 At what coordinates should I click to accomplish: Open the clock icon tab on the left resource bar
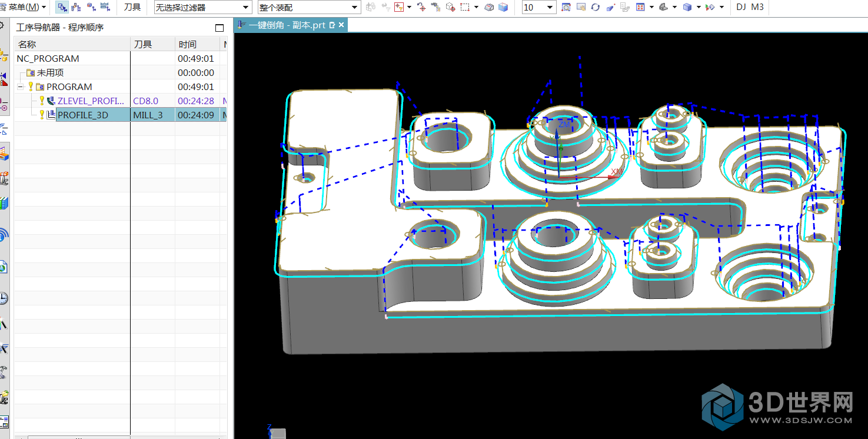coord(4,298)
